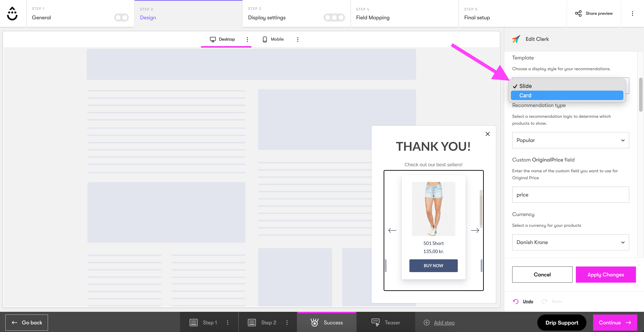Click 'Check out our best sellers!' text
This screenshot has width=644, height=332.
(x=434, y=165)
